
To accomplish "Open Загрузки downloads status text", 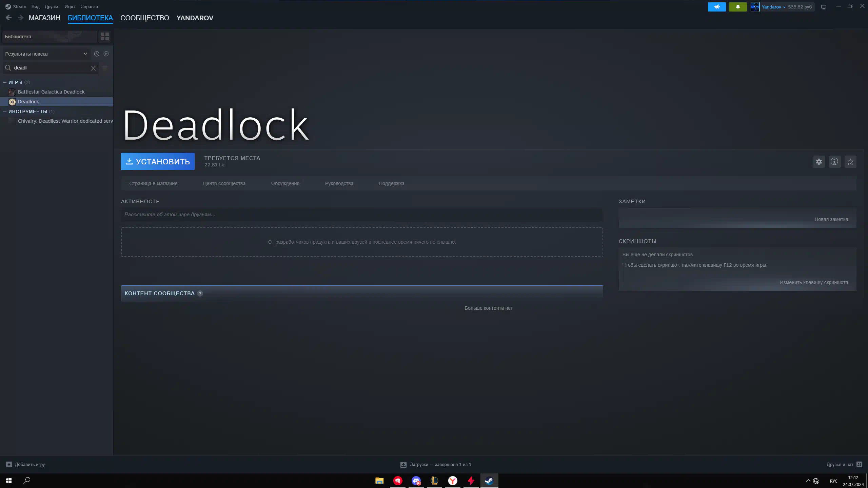I will [440, 465].
